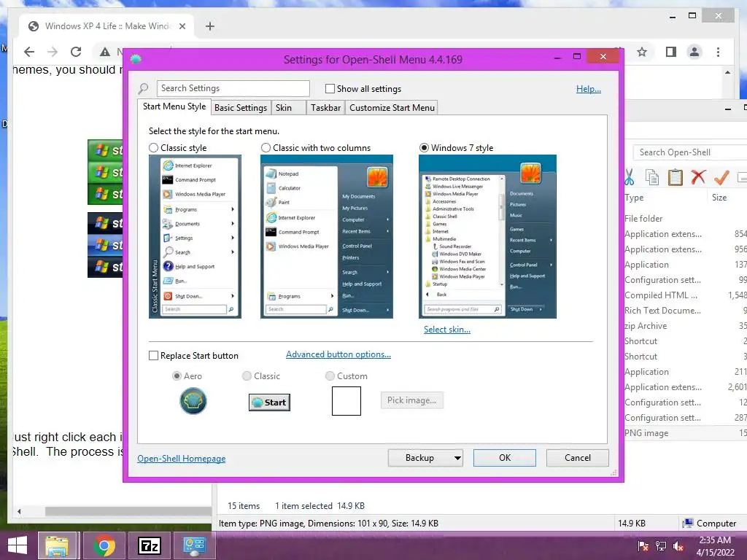
Task: Click the Custom button empty image box
Action: [x=347, y=401]
